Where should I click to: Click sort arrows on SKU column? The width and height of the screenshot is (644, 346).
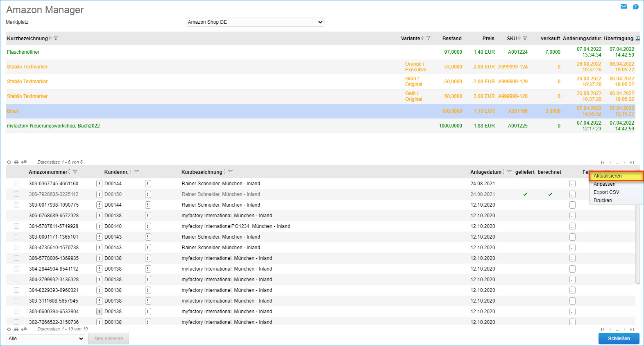click(519, 39)
